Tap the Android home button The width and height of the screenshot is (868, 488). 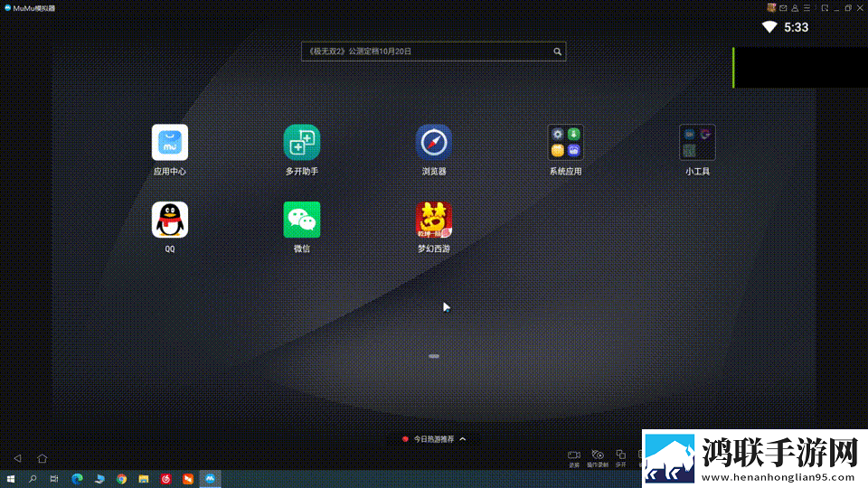click(42, 458)
